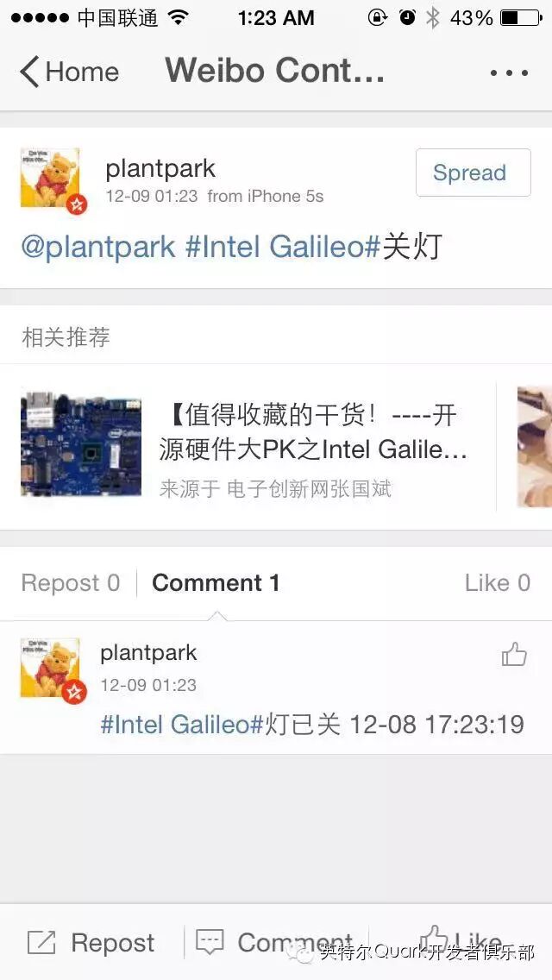The height and width of the screenshot is (980, 552).
Task: Open the #Intel Galileo# hashtag in the post
Action: (x=283, y=248)
